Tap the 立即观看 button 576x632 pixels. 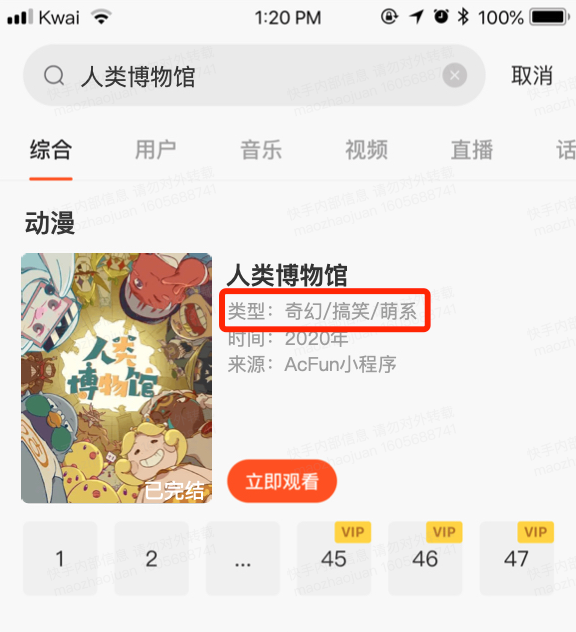coord(282,481)
